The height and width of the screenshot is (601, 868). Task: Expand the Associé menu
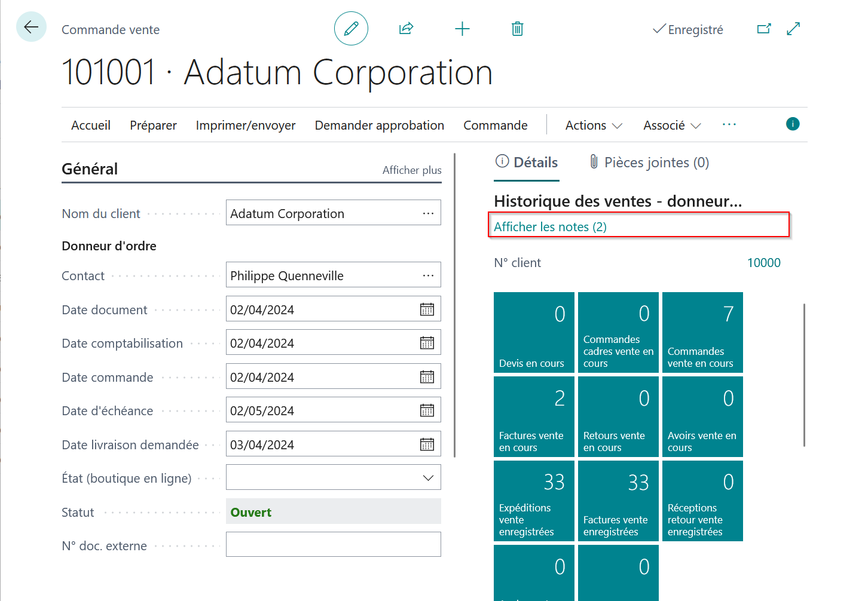click(672, 125)
